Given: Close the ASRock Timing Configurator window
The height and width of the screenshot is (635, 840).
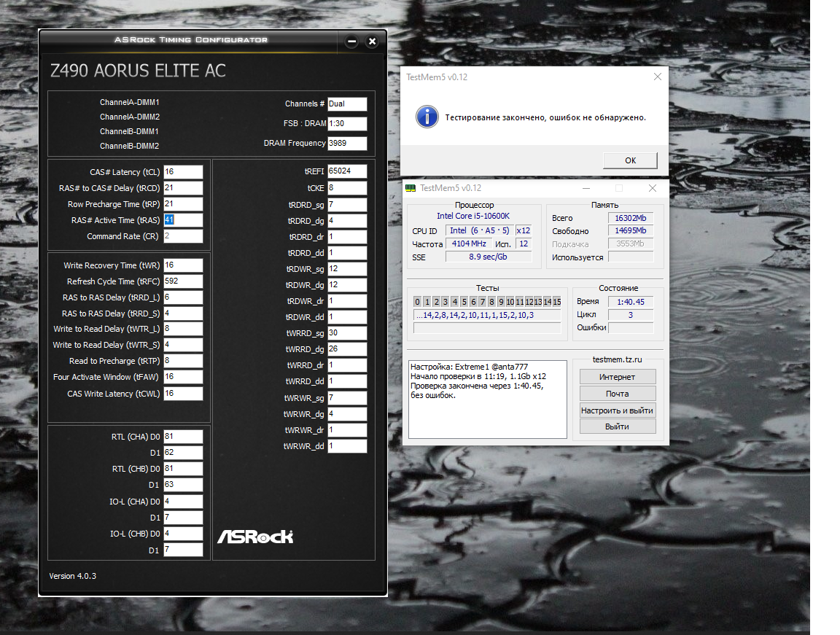Looking at the screenshot, I should click(x=373, y=42).
